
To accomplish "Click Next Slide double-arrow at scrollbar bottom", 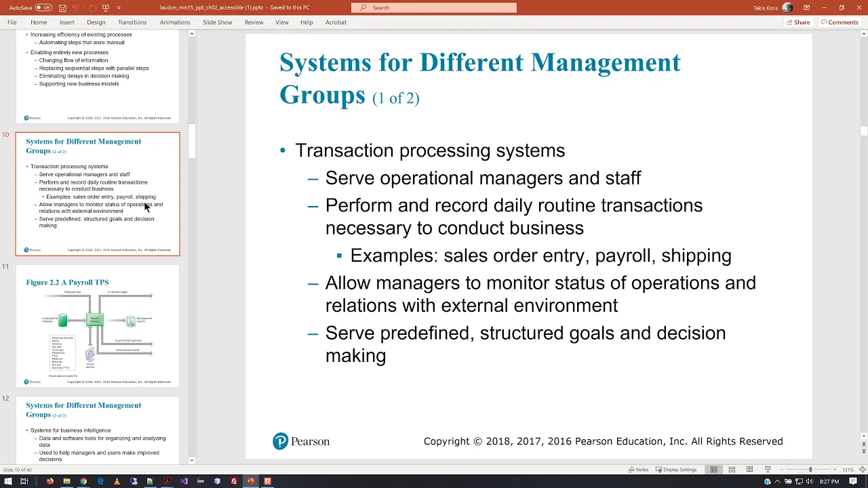I will [863, 451].
